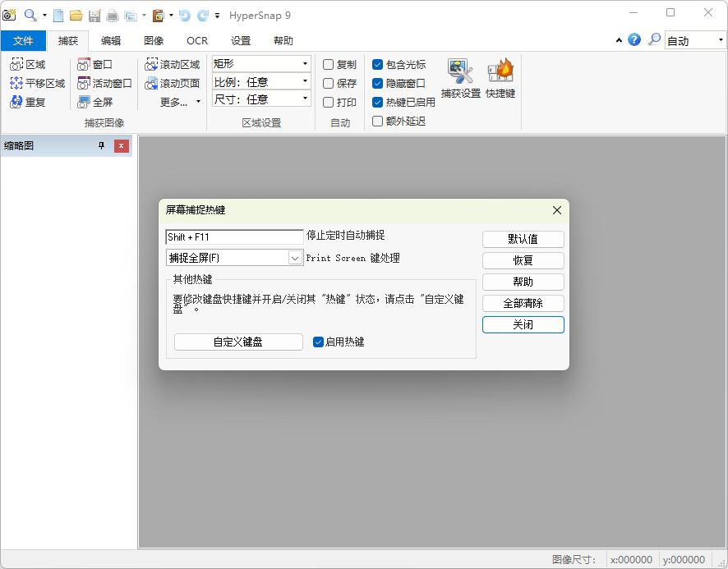Screen dimensions: 728x569
Task: Click the Shift + F11 hotkey field
Action: 234,236
